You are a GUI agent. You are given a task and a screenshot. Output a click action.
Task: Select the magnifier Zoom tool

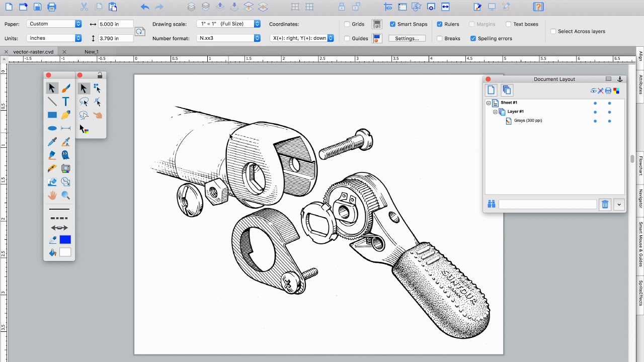click(x=65, y=196)
